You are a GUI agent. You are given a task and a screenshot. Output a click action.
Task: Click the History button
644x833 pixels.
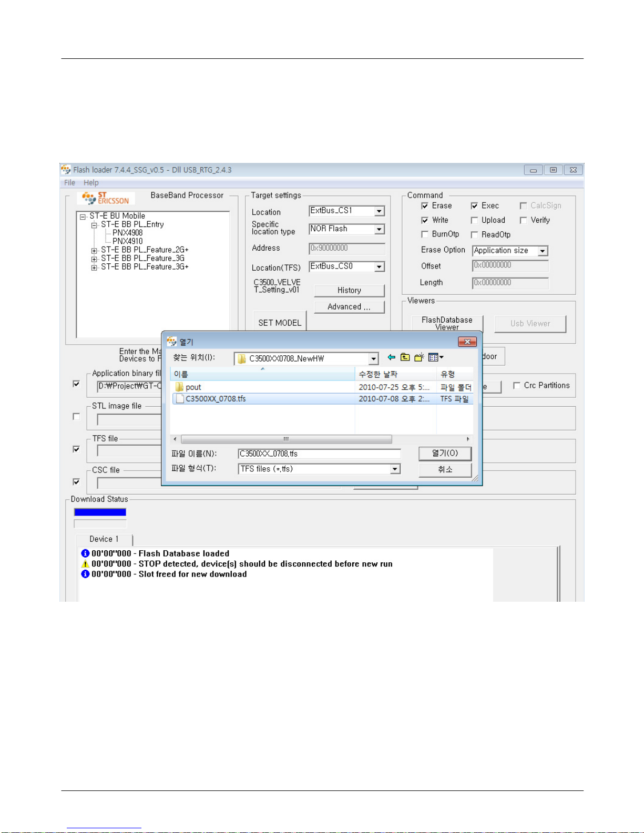tap(349, 291)
